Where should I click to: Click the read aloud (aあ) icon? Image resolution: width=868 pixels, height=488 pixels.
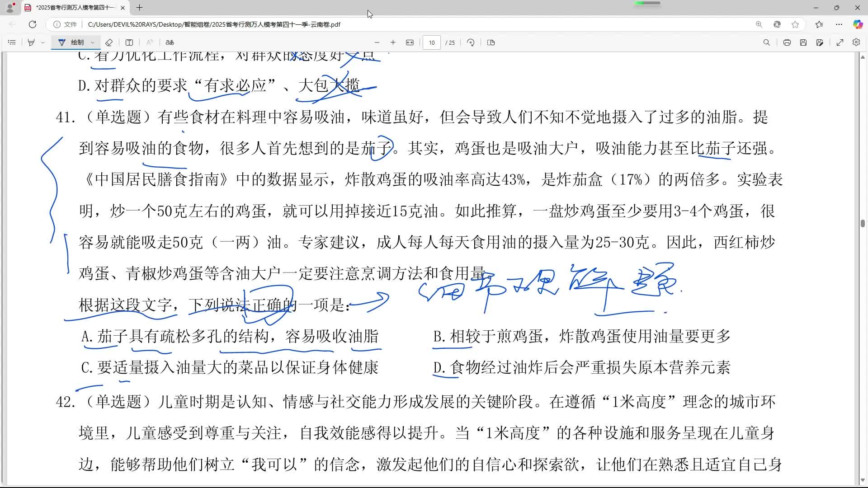point(169,42)
